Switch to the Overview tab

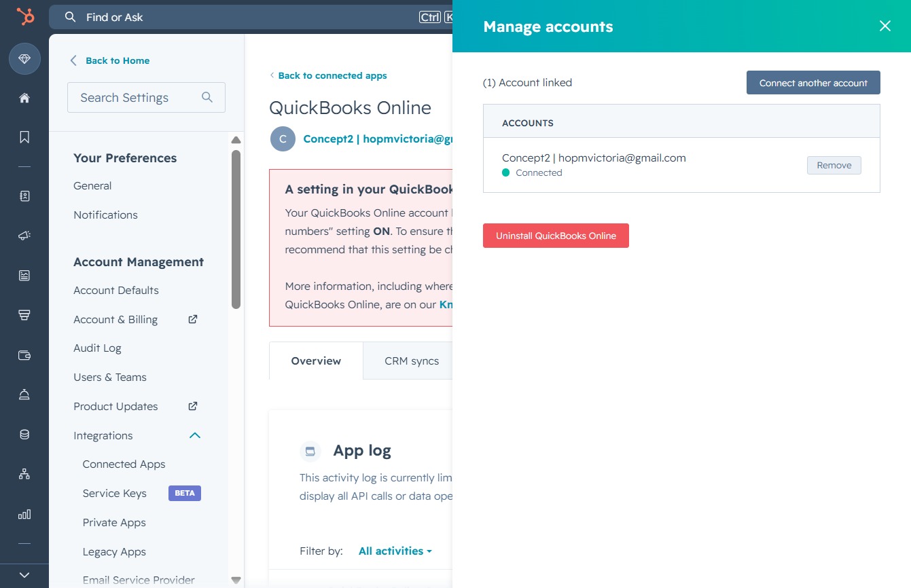(316, 361)
